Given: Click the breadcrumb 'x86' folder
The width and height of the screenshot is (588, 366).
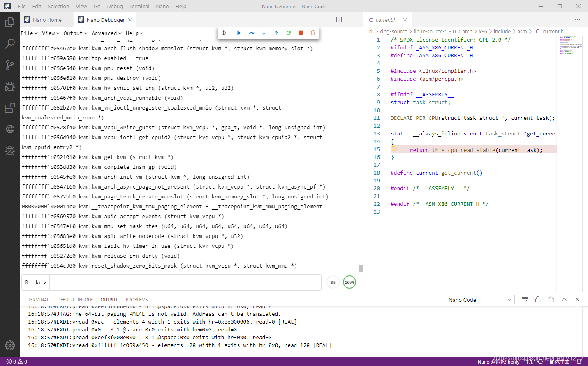Looking at the screenshot, I should 483,31.
